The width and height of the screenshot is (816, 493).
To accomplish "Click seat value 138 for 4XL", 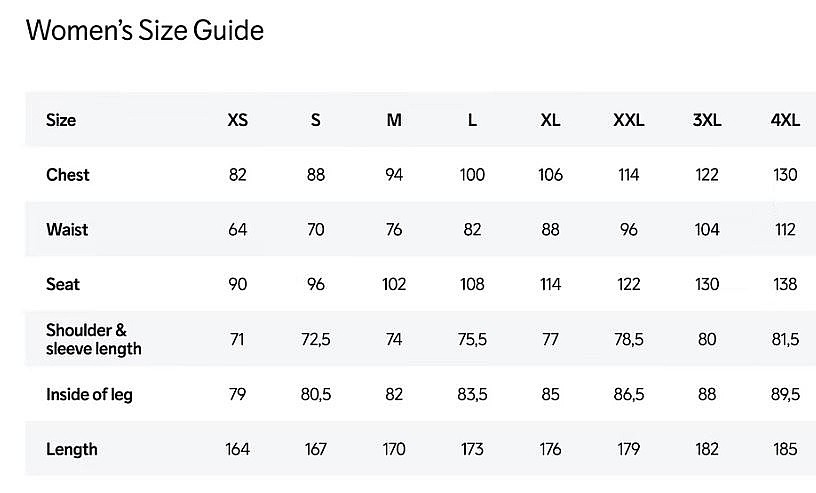I will point(785,284).
